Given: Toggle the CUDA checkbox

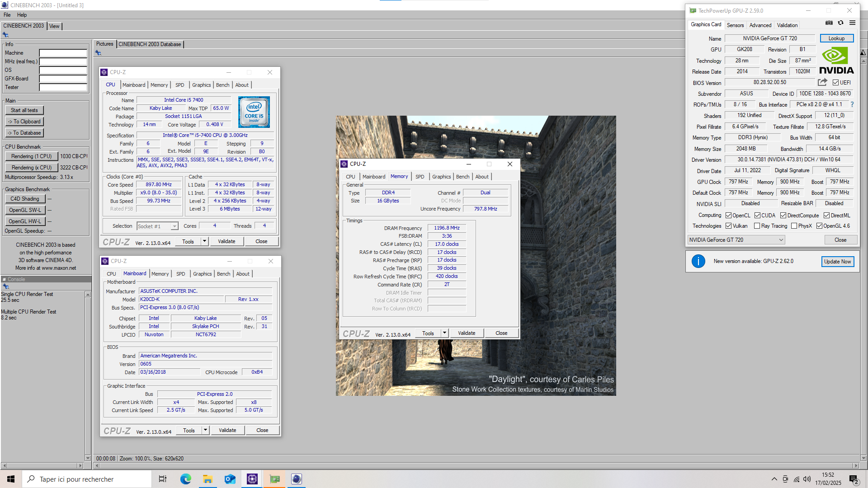Looking at the screenshot, I should click(757, 216).
